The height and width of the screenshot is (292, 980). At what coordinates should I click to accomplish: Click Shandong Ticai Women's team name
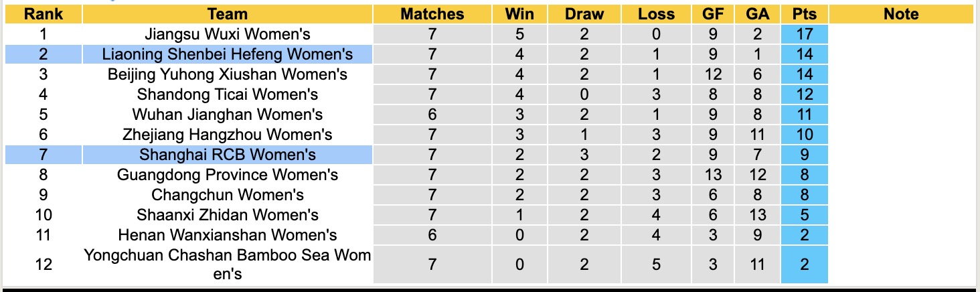point(228,94)
